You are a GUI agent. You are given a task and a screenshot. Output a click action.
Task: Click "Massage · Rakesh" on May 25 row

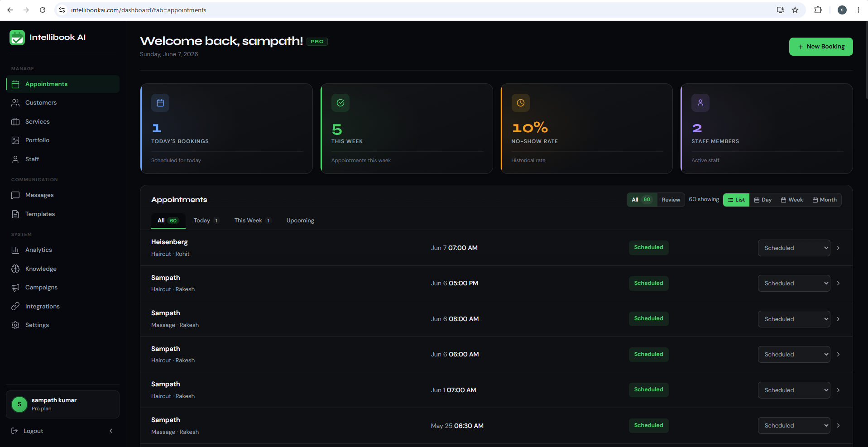click(x=175, y=432)
